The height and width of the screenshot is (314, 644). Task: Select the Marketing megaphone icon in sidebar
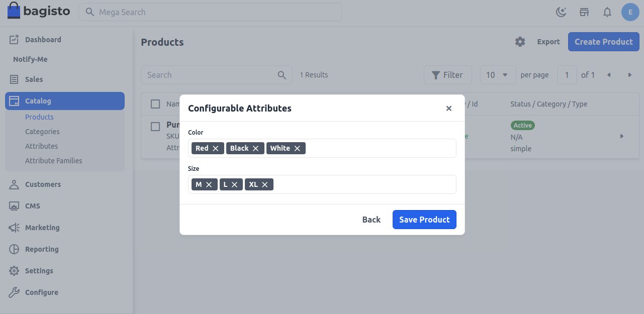pyautogui.click(x=14, y=228)
